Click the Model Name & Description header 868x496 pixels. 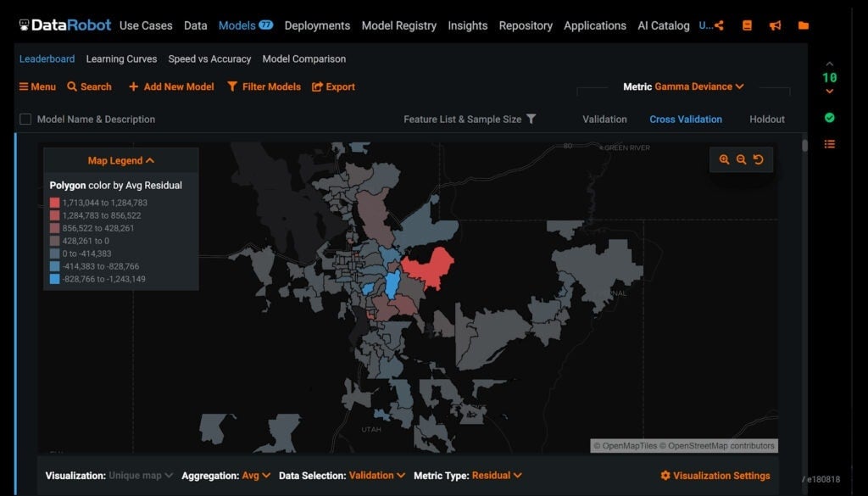[96, 119]
